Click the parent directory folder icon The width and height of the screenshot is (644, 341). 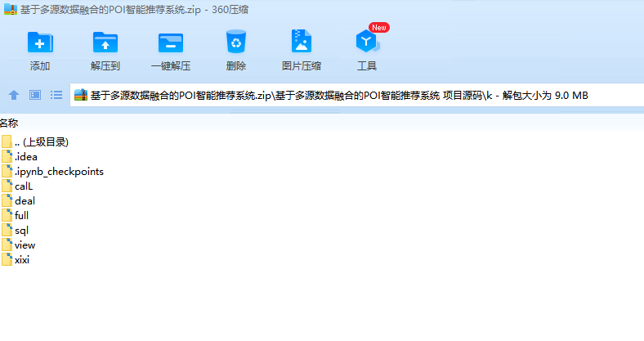(x=7, y=141)
